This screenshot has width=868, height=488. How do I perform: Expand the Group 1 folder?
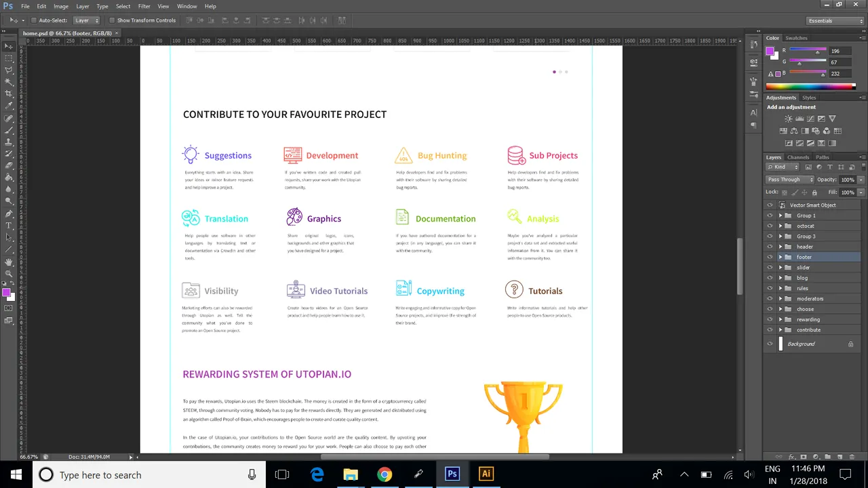coord(781,216)
